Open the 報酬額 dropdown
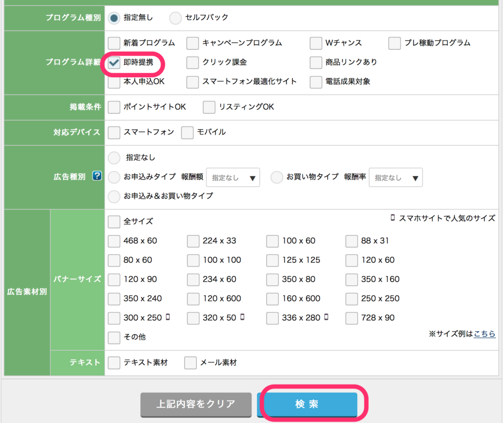Viewport: 504px width, 423px height. click(x=233, y=178)
